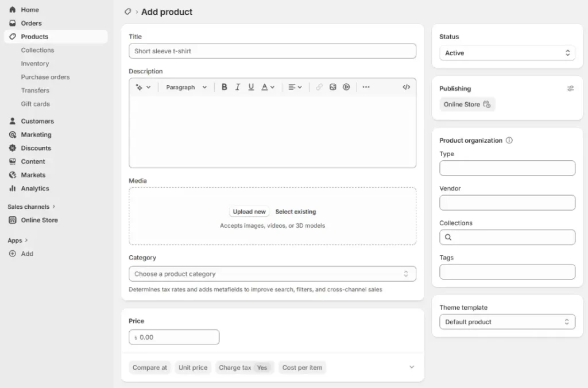Screen dimensions: 588x388
Task: Click the Add apps plus icon
Action: 13,254
